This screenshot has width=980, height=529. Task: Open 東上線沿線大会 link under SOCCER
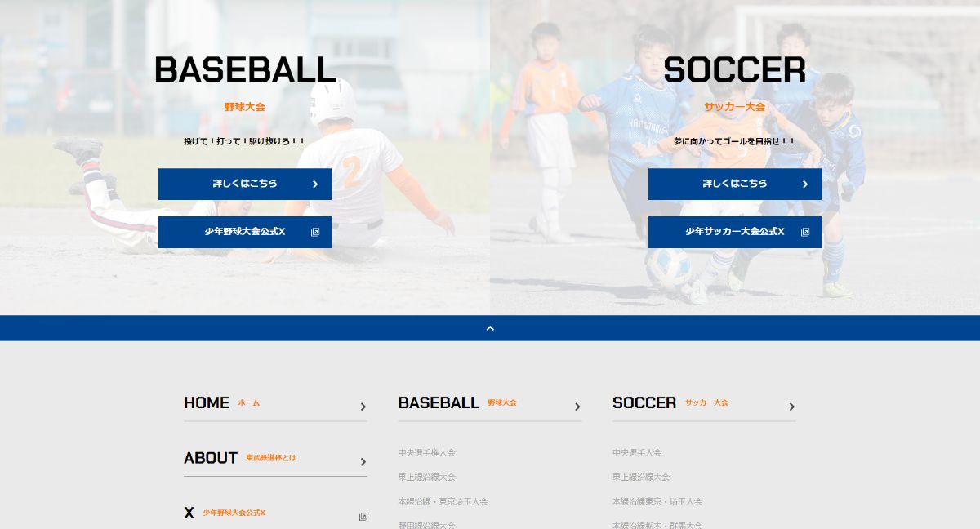coord(641,477)
